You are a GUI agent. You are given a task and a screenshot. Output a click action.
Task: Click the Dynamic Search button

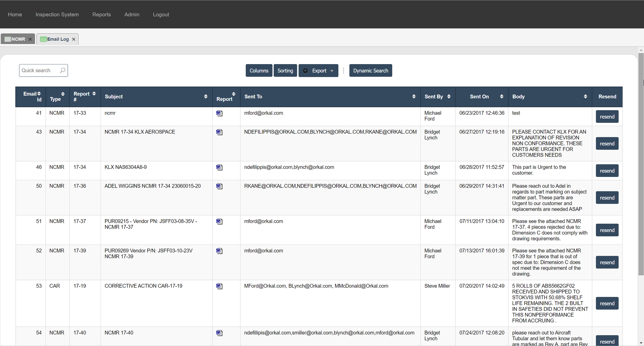[370, 71]
